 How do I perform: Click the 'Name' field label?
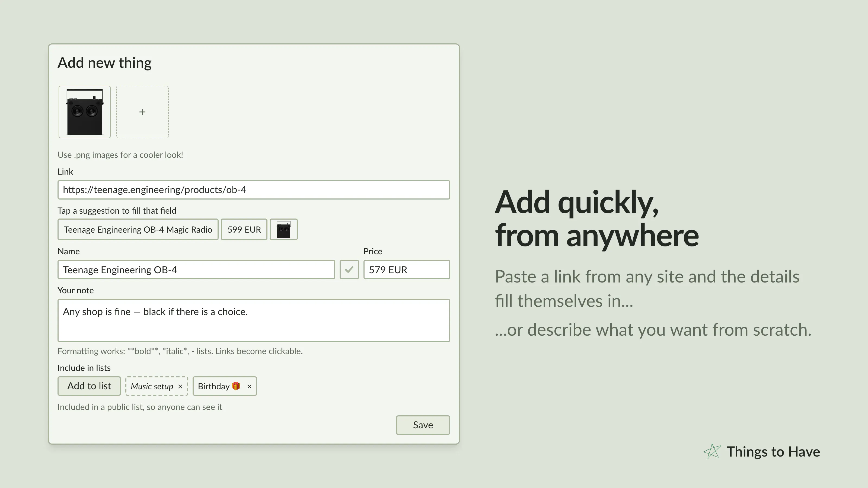(x=68, y=251)
